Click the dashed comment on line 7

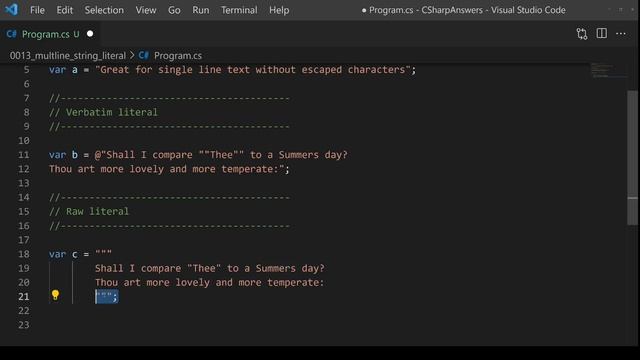(169, 98)
